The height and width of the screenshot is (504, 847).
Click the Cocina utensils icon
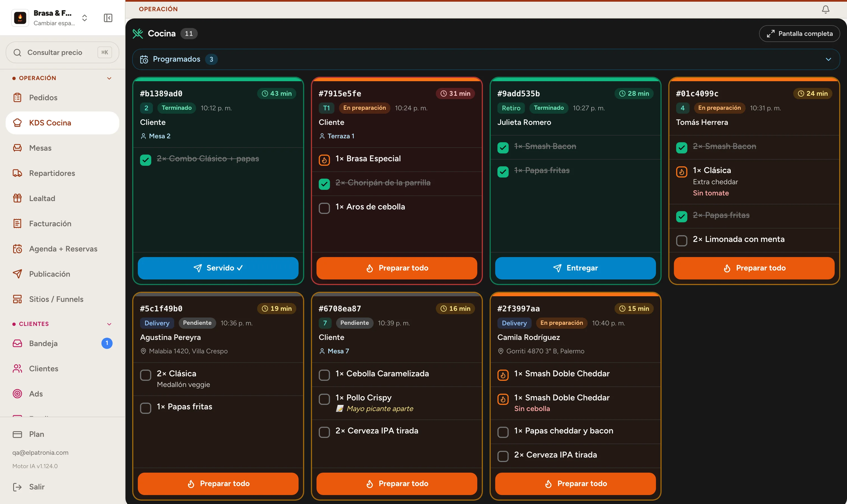138,34
